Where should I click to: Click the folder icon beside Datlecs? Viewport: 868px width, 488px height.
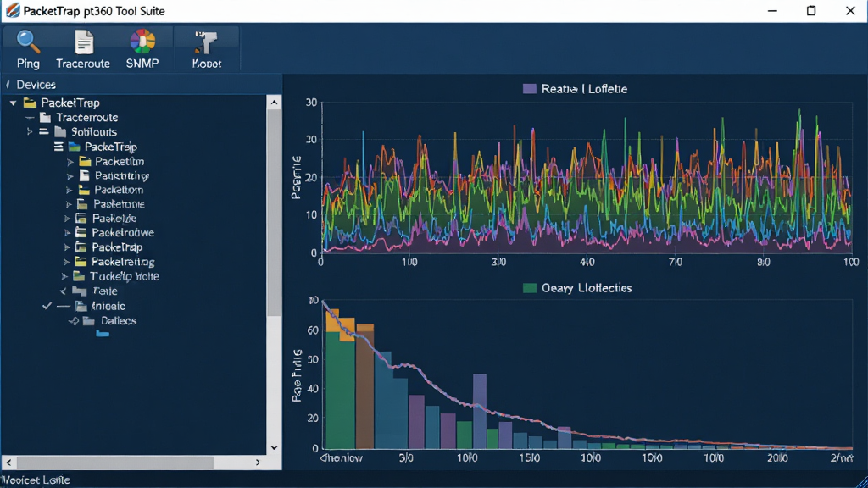point(88,321)
